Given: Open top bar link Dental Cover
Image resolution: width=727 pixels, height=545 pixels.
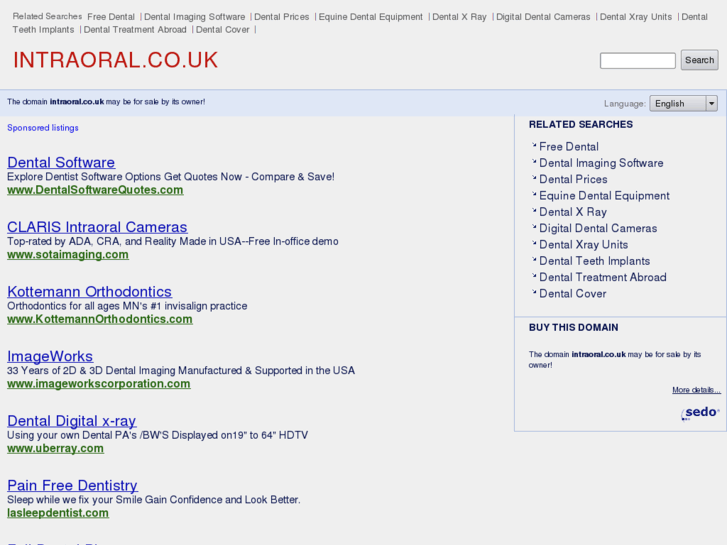Looking at the screenshot, I should [x=223, y=30].
